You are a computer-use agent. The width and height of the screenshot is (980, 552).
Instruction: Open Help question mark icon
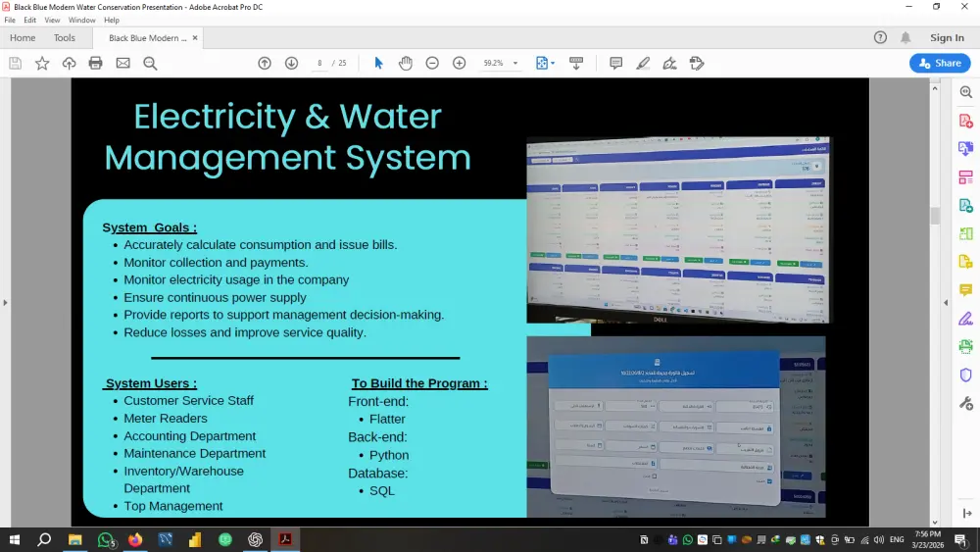880,37
